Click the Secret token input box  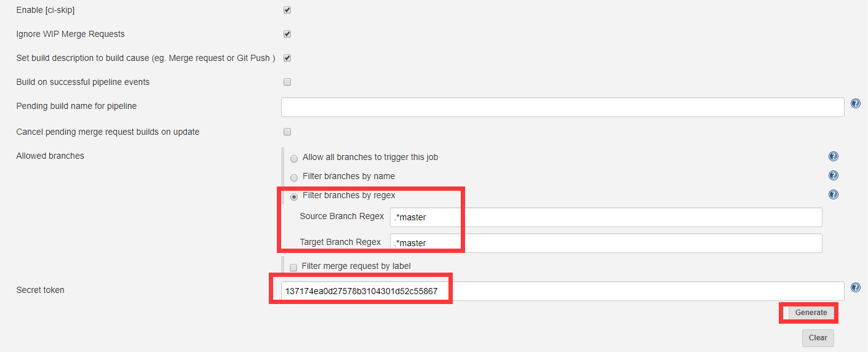(562, 291)
